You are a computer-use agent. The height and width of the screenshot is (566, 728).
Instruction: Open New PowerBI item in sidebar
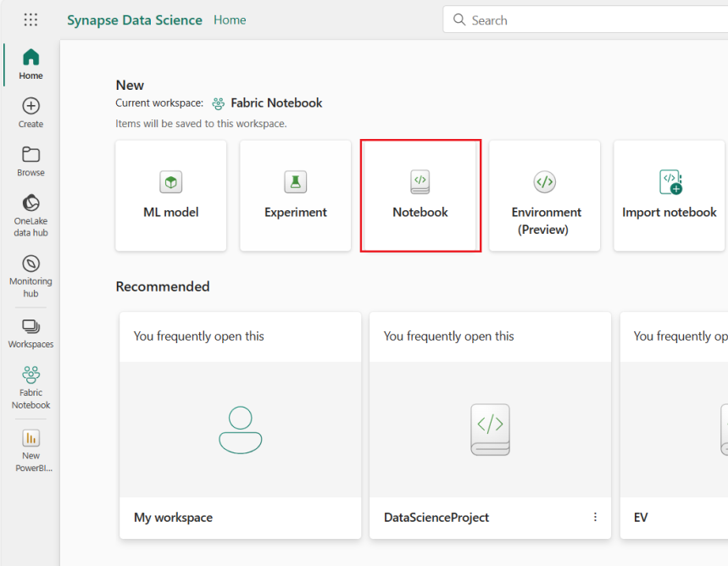point(31,450)
